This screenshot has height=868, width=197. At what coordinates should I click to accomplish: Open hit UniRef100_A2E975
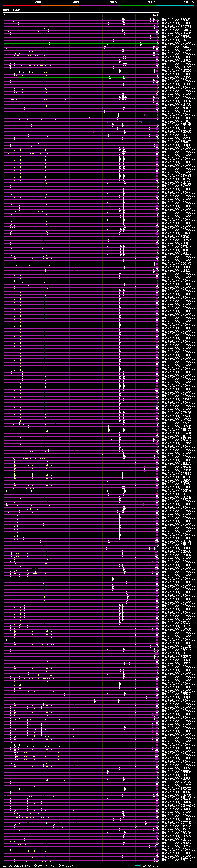pos(177,240)
